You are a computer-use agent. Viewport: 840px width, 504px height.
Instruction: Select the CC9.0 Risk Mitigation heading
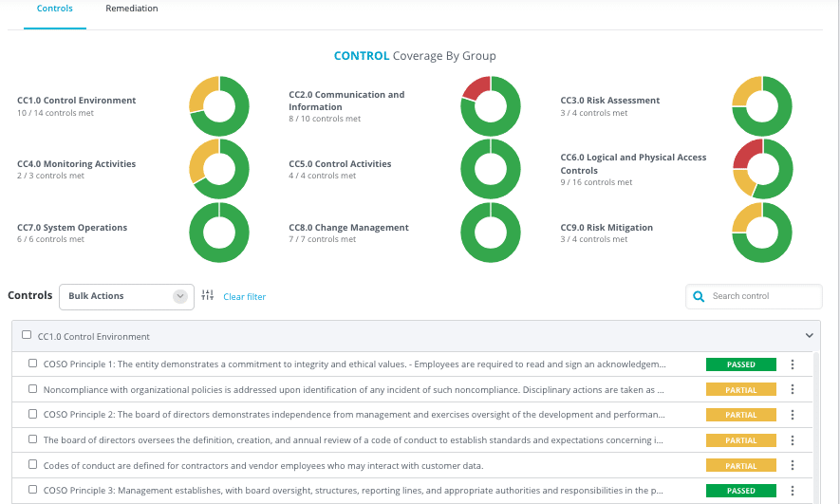click(x=607, y=228)
